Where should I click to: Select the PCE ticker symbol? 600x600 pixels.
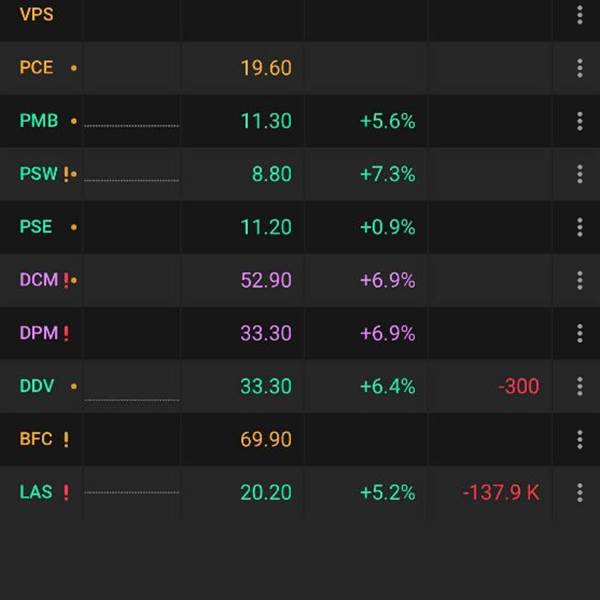click(37, 68)
